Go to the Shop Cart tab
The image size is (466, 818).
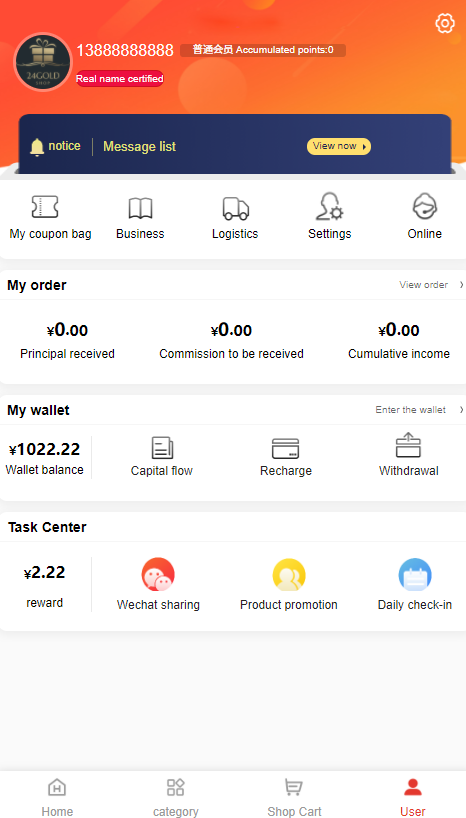294,796
